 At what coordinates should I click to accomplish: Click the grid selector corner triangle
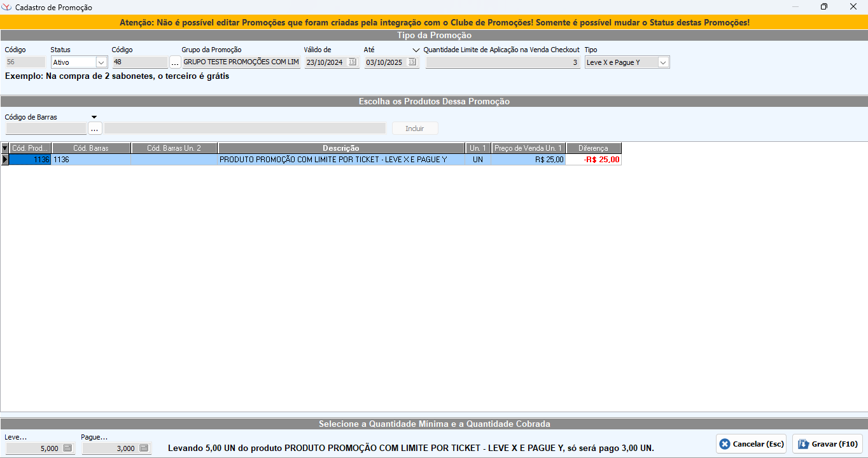(x=4, y=148)
